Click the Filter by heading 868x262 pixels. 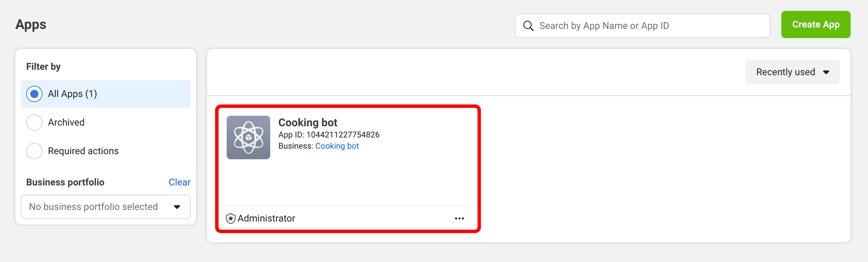coord(44,67)
